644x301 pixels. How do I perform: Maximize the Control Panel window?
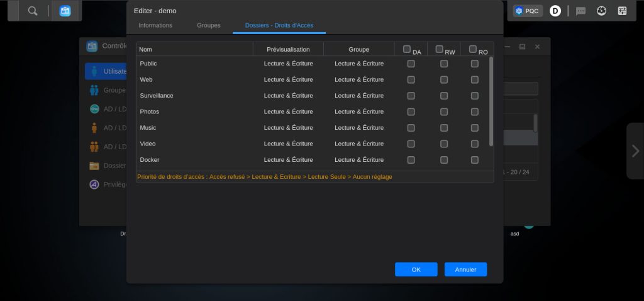click(522, 47)
